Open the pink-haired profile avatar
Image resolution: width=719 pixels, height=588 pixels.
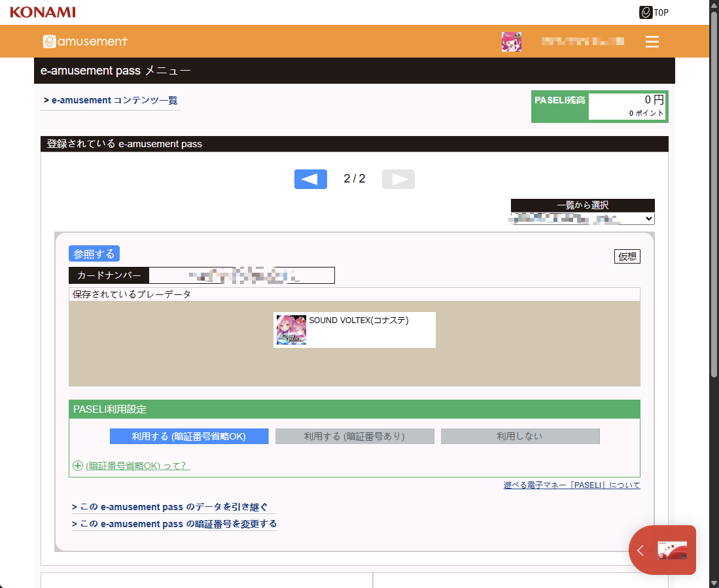[511, 42]
